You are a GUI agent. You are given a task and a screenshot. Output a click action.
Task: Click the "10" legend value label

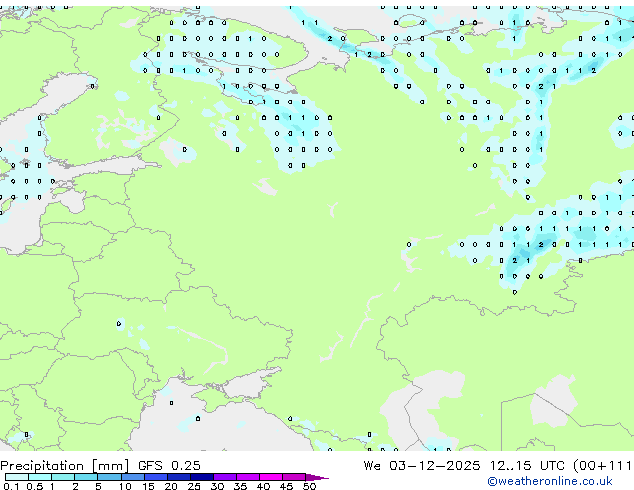pyautogui.click(x=125, y=486)
